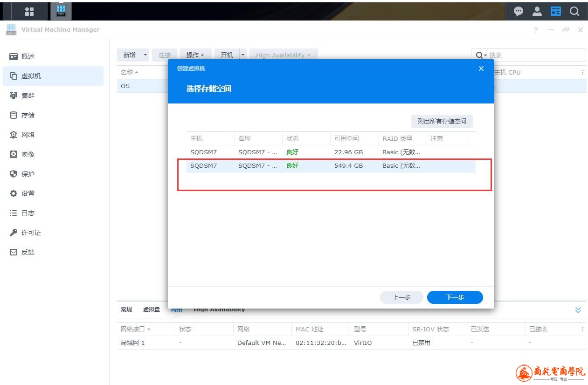This screenshot has height=385, width=588.
Task: Click 下一步 next button in wizard
Action: (x=455, y=297)
